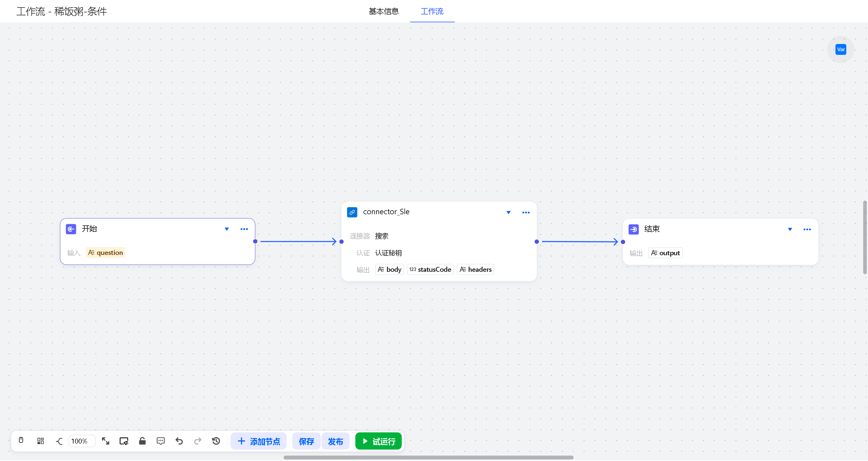Switch to the 基本信息 tab

point(383,11)
